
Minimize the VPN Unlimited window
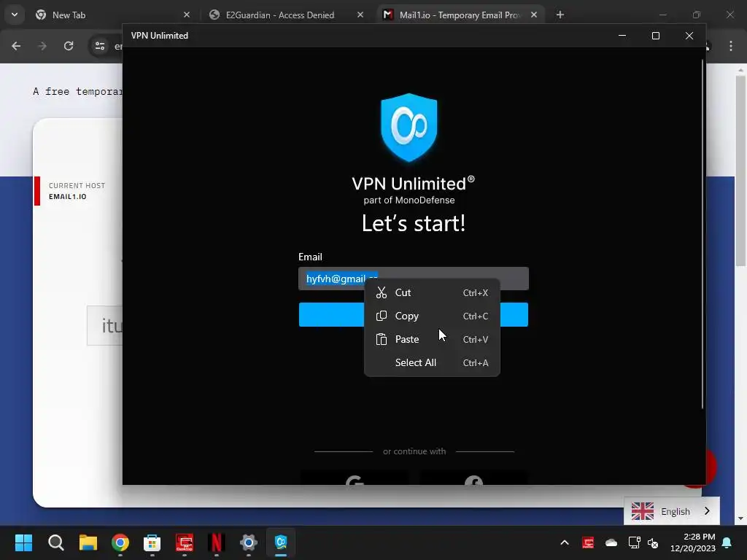click(622, 36)
